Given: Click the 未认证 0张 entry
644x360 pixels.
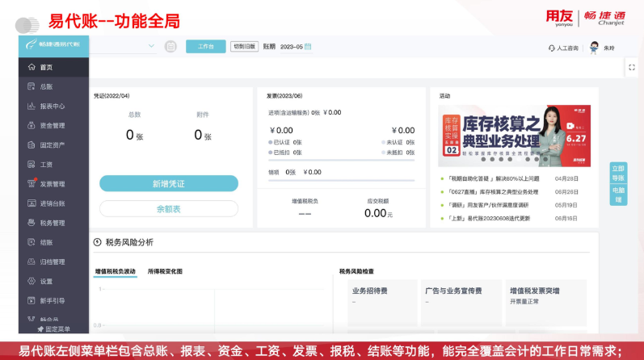Looking at the screenshot, I should [398, 142].
